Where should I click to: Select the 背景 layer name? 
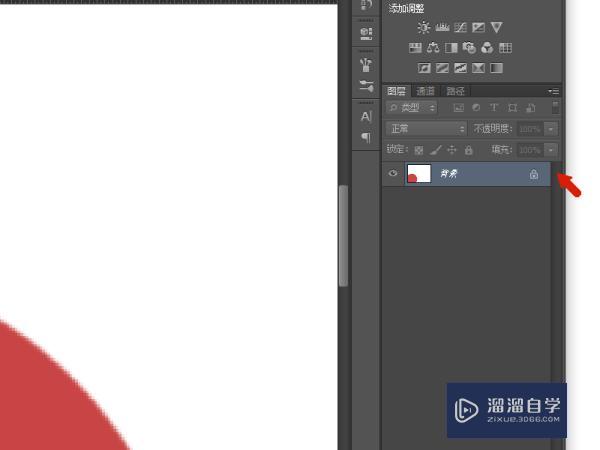pos(448,174)
